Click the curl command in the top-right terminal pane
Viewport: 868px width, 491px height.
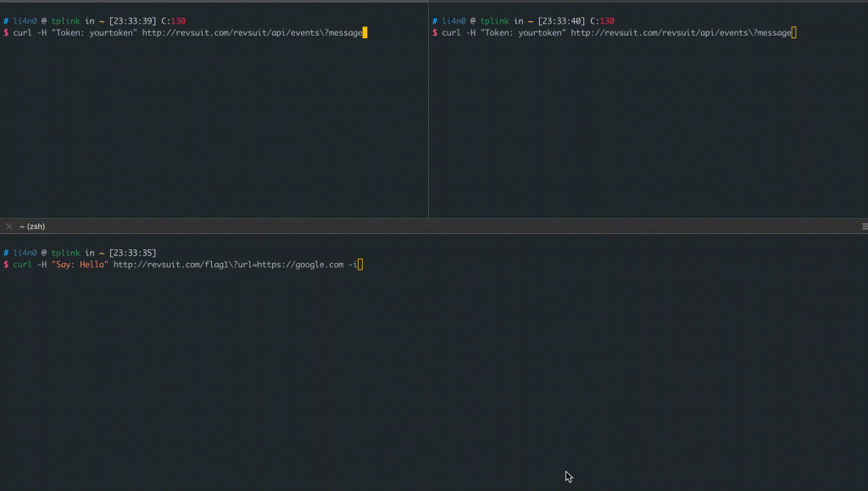pos(616,33)
